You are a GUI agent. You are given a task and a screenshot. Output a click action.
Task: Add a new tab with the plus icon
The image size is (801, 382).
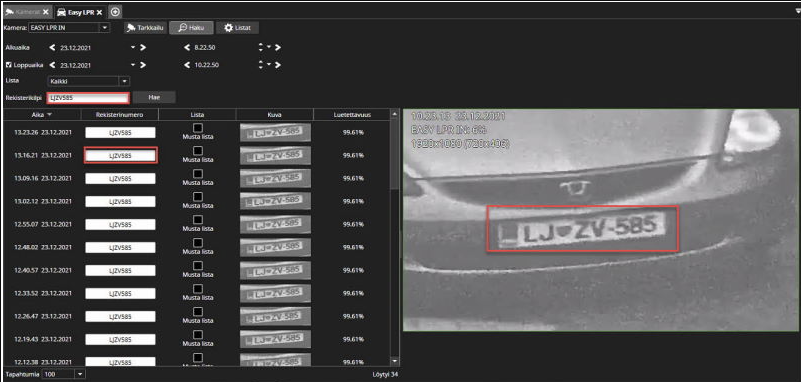pos(115,12)
